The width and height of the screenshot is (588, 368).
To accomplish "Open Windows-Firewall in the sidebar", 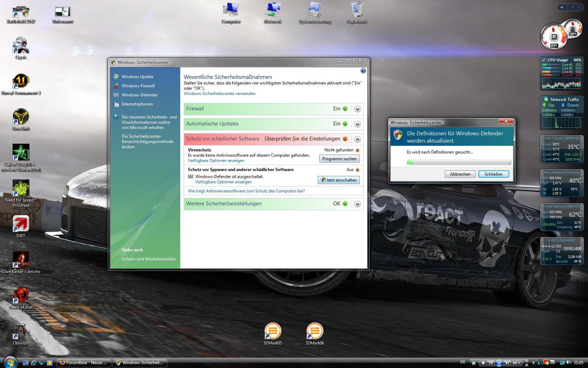I will click(x=138, y=86).
